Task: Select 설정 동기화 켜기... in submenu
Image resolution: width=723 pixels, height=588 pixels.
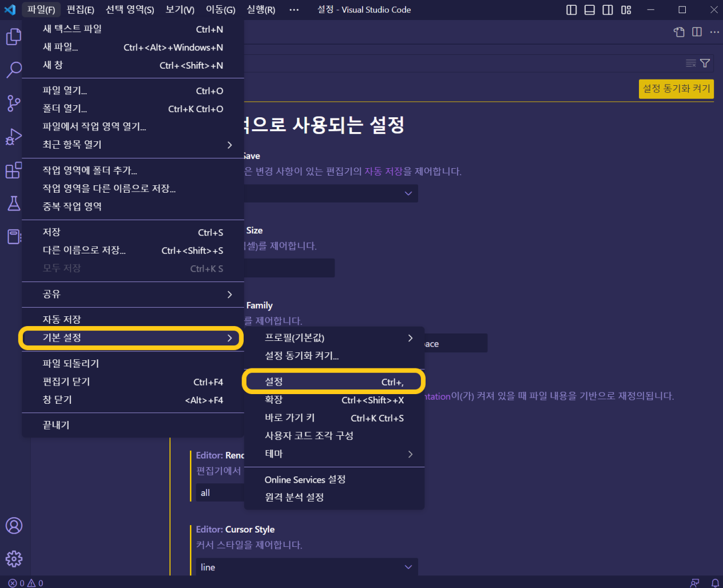Action: pyautogui.click(x=335, y=356)
